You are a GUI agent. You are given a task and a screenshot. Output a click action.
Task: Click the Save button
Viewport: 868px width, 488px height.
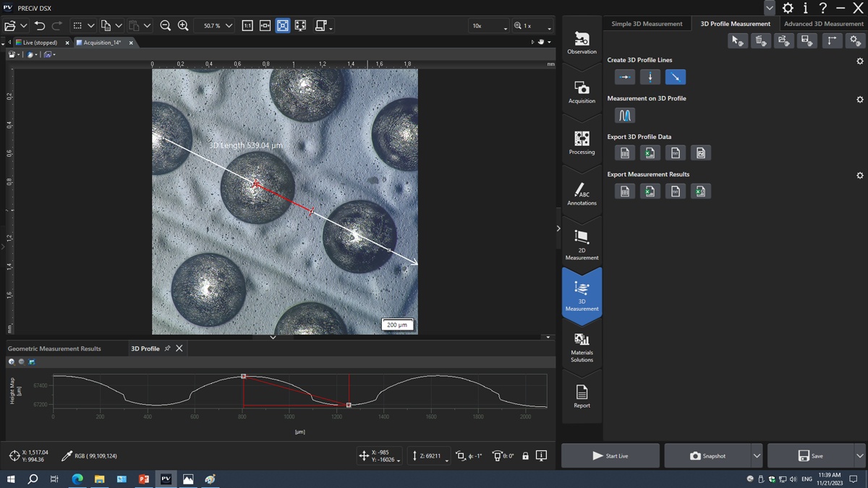pos(810,455)
